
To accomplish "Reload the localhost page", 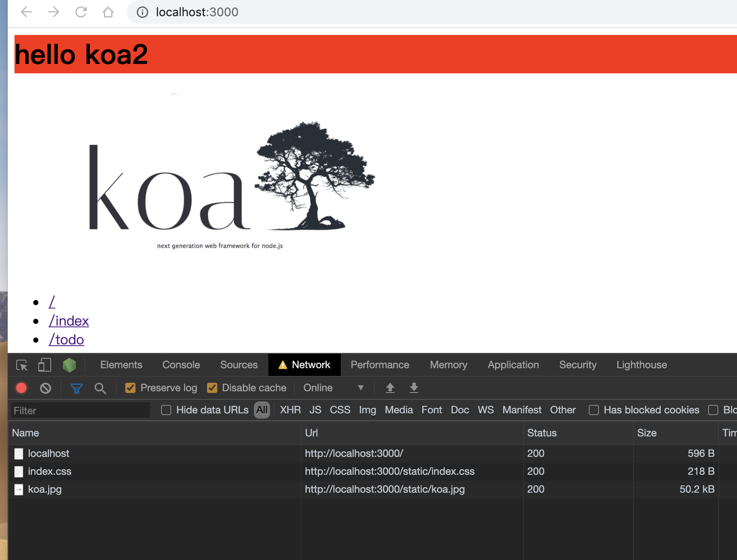I will 81,12.
